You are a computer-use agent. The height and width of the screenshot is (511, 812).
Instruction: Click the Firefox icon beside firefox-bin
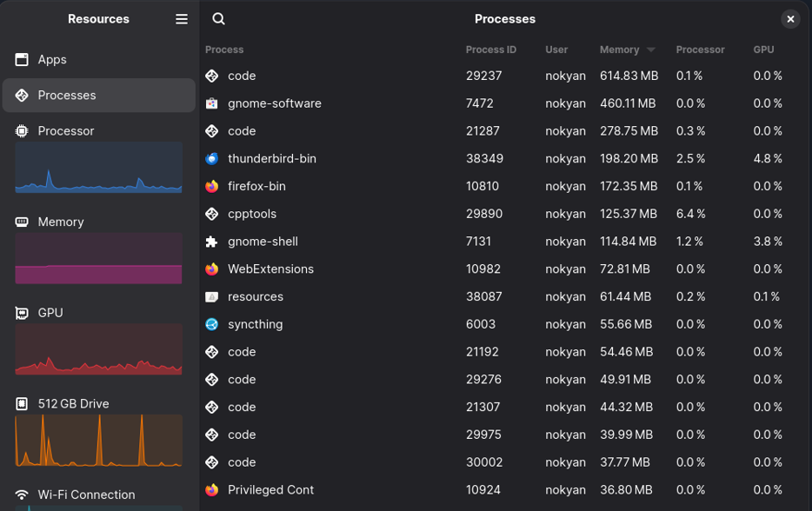click(x=210, y=186)
